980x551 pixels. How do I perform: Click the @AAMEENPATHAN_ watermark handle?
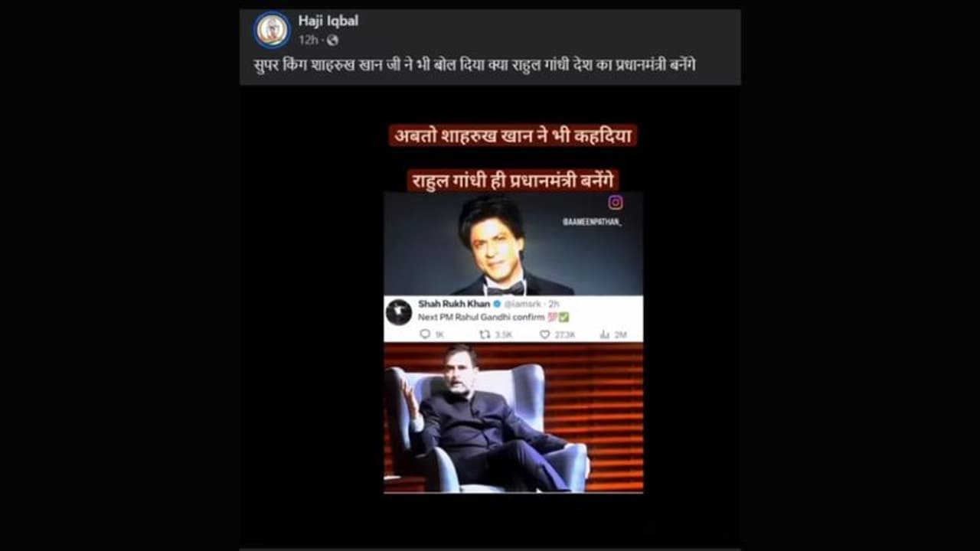click(x=592, y=221)
